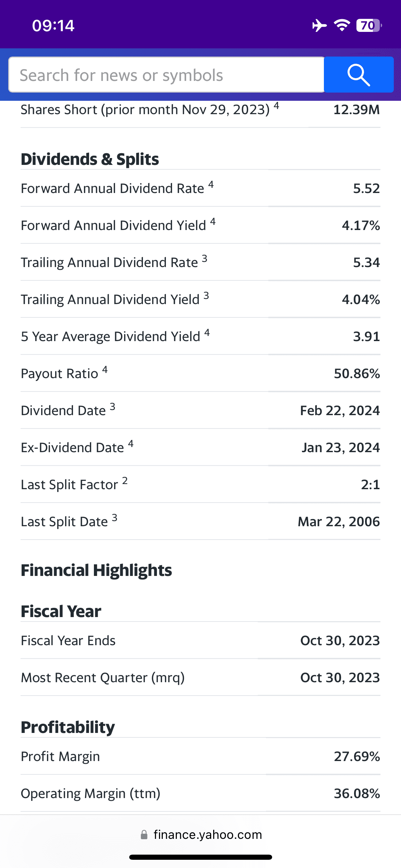Tap the Financial Highlights heading
Image resolution: width=401 pixels, height=868 pixels.
pyautogui.click(x=96, y=570)
